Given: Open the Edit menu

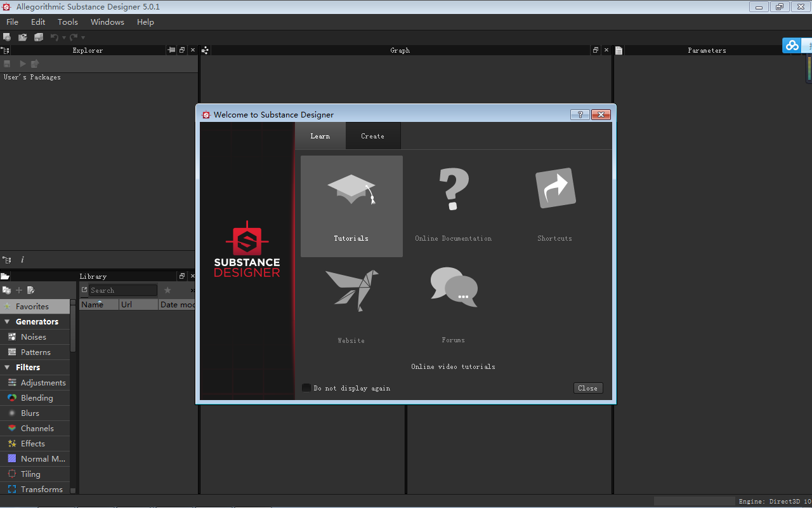Looking at the screenshot, I should click(x=38, y=22).
